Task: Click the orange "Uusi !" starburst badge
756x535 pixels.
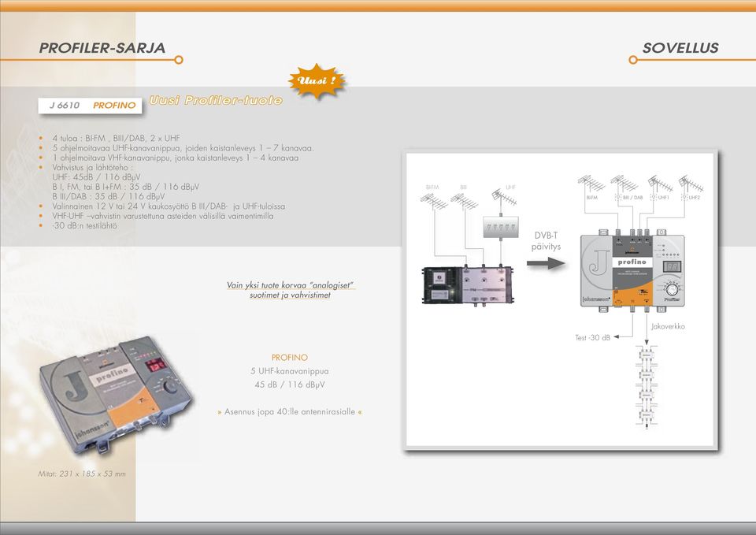Action: 317,80
